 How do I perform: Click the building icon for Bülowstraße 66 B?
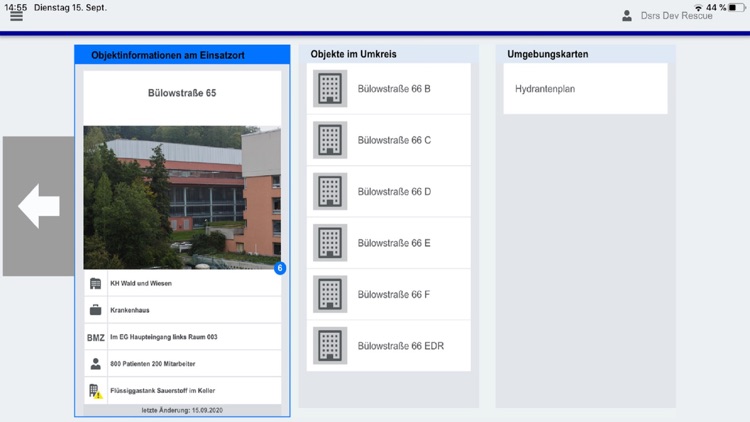329,89
